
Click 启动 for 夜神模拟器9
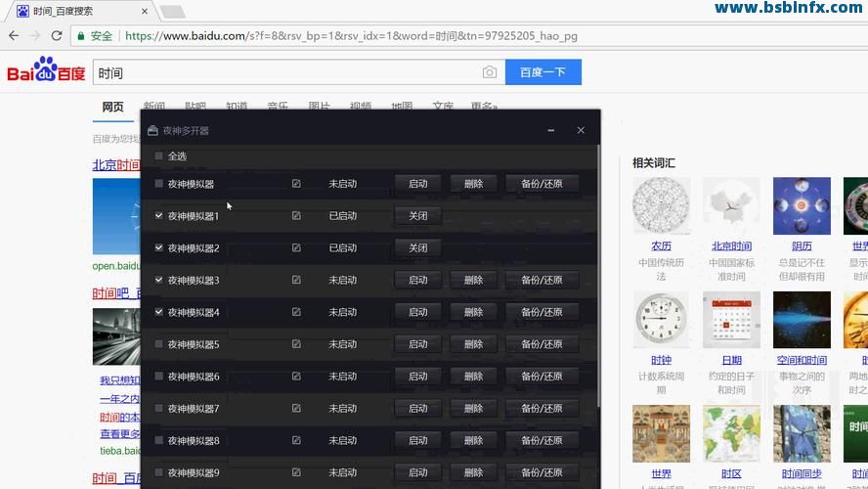[418, 472]
